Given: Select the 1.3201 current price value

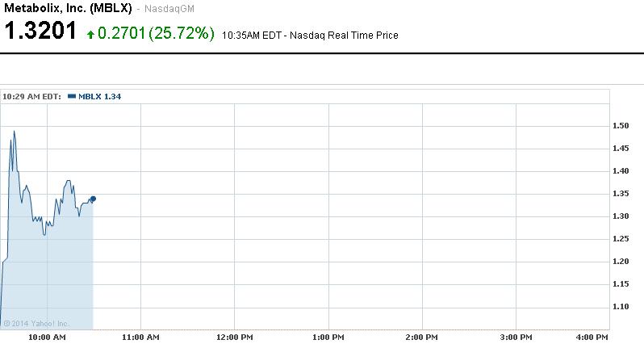Looking at the screenshot, I should click(40, 32).
